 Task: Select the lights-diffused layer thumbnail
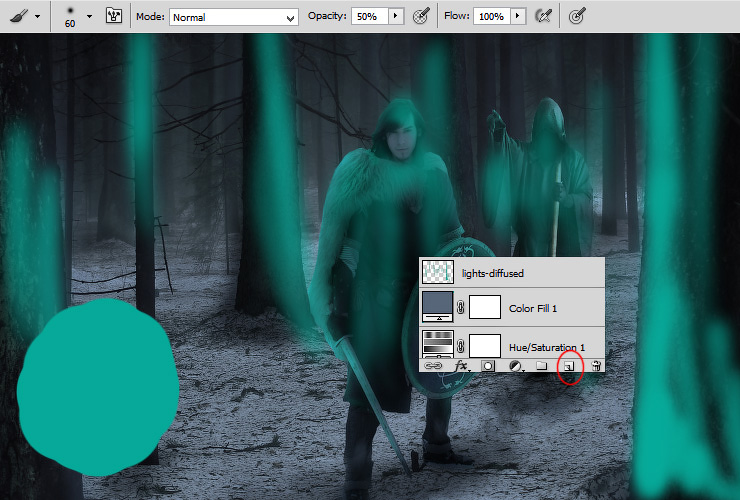[437, 272]
